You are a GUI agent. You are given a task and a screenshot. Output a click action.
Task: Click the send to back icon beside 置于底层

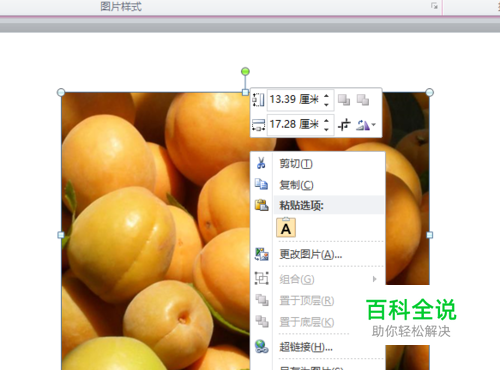[x=262, y=321]
